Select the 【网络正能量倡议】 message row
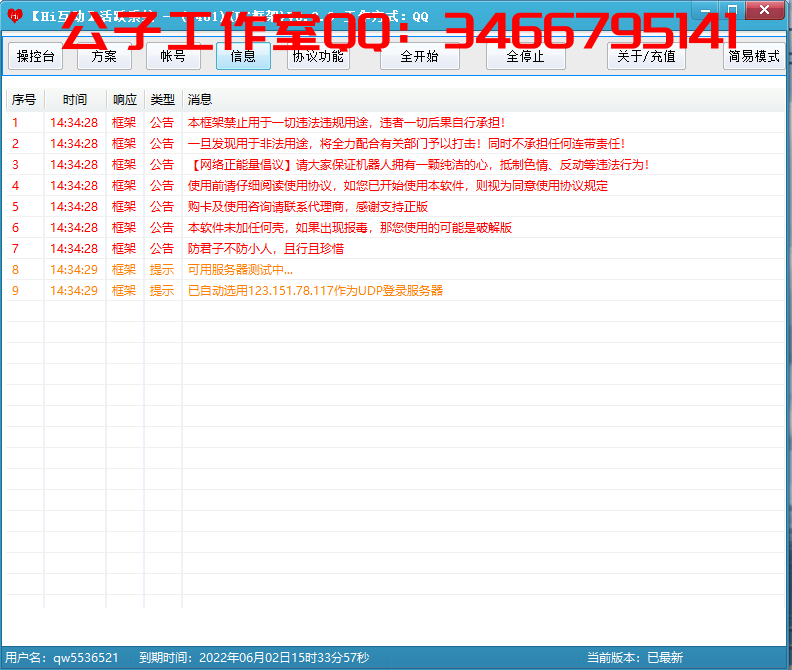 coord(418,165)
